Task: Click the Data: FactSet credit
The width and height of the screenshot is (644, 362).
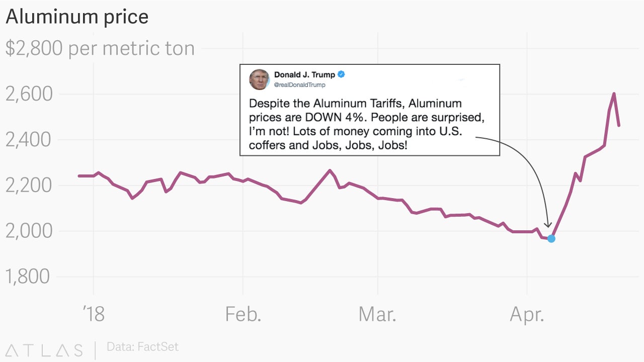Action: click(142, 347)
